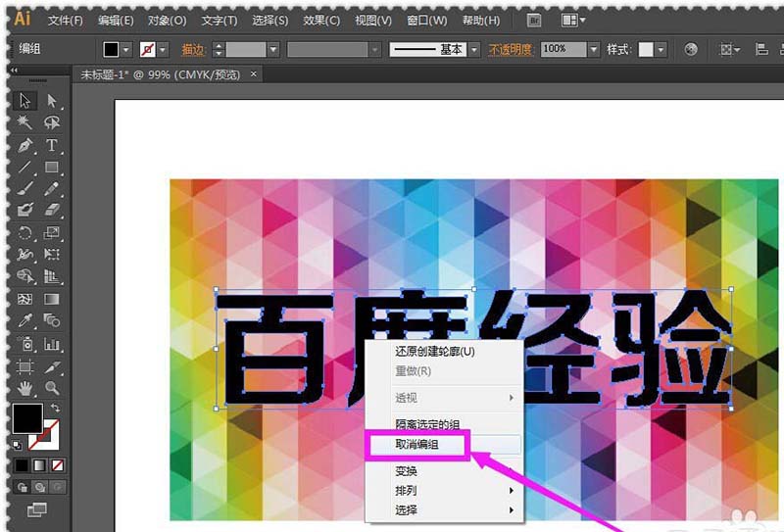This screenshot has width=784, height=532.
Task: Select the Free Transform tool
Action: tap(52, 255)
